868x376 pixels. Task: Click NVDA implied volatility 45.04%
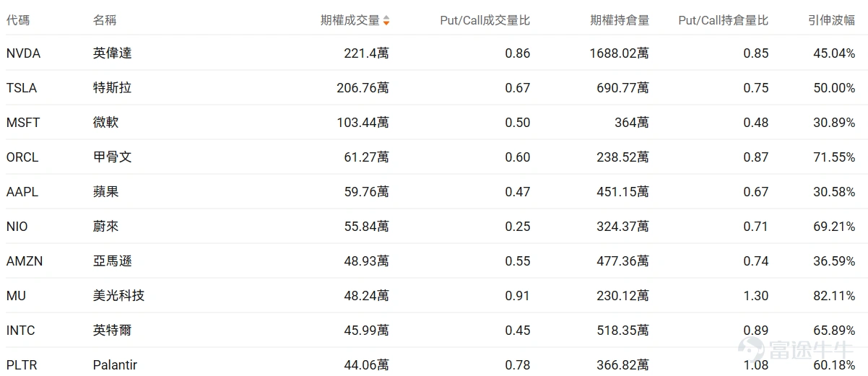coord(834,53)
